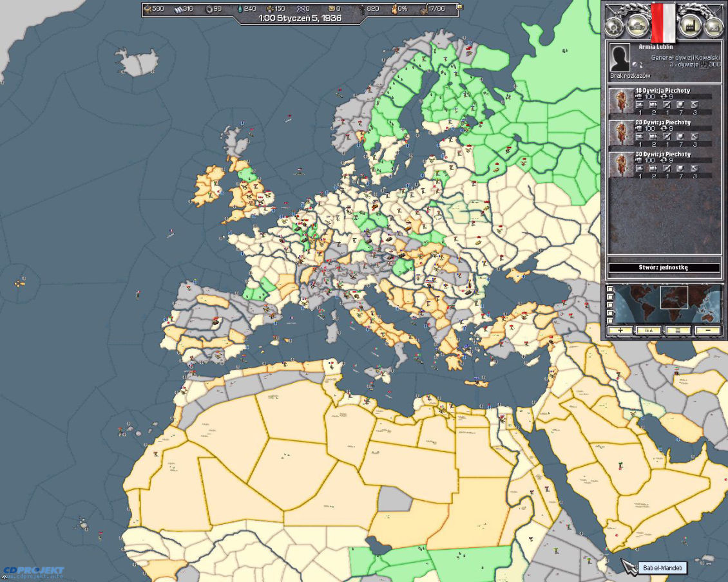Click shield stat icon of 30 Dywizja Piechoty
Screen dimensions: 728x582
pos(680,168)
